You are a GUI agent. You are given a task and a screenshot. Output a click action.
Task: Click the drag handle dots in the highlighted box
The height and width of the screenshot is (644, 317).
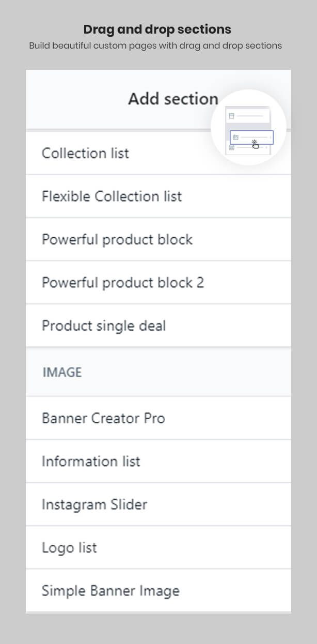pos(270,137)
